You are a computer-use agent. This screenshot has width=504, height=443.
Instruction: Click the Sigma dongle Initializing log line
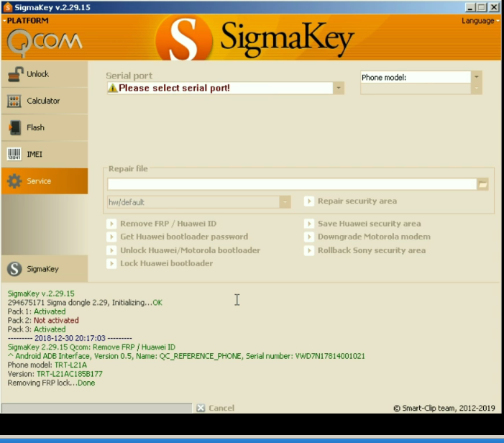click(x=85, y=303)
